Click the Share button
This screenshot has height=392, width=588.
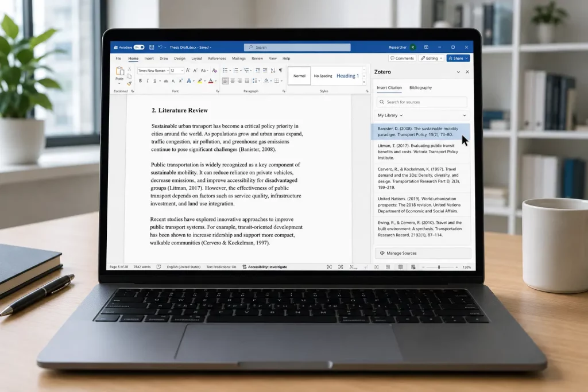458,58
